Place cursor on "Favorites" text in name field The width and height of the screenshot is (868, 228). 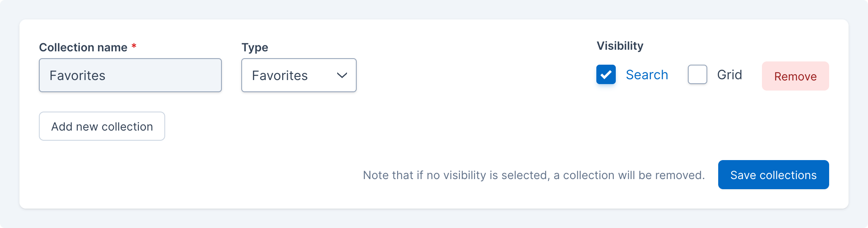[x=77, y=76]
